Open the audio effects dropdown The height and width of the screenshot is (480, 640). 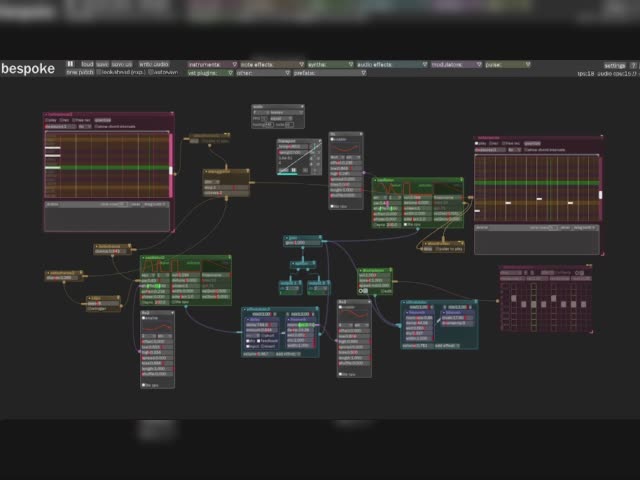click(x=392, y=64)
